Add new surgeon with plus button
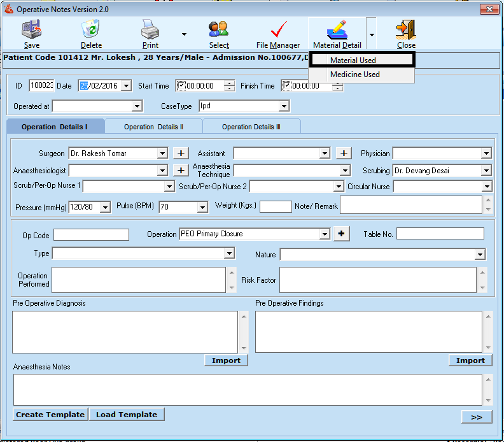This screenshot has height=442, width=504. 181,153
